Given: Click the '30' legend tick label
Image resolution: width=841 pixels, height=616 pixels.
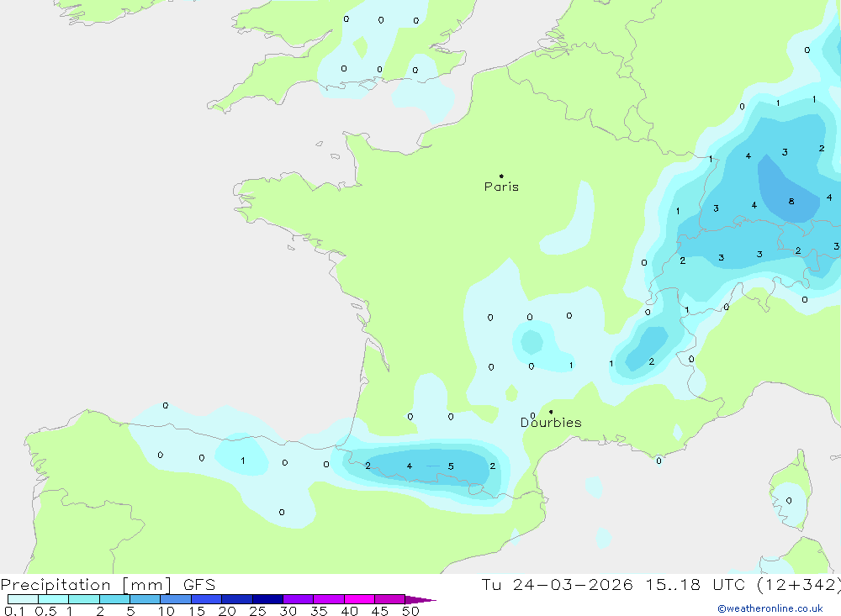Looking at the screenshot, I should [x=288, y=611].
